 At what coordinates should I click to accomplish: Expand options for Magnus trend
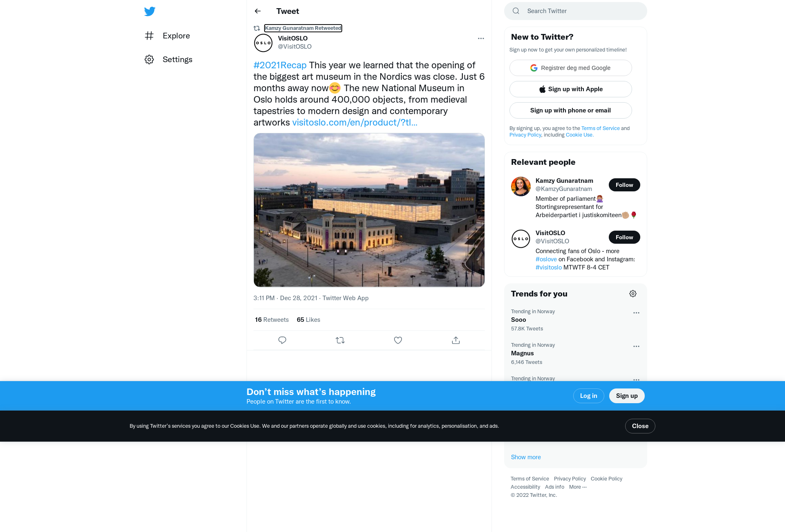coord(636,346)
